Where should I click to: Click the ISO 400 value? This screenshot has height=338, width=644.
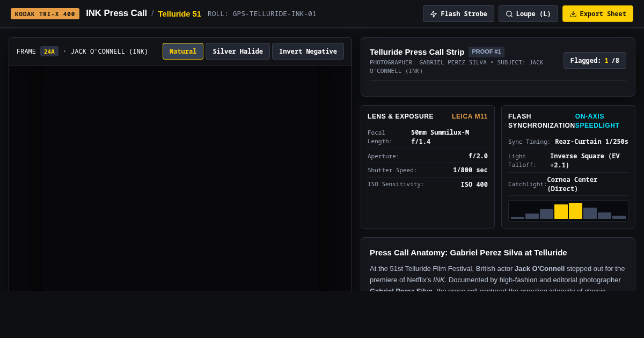coord(474,185)
